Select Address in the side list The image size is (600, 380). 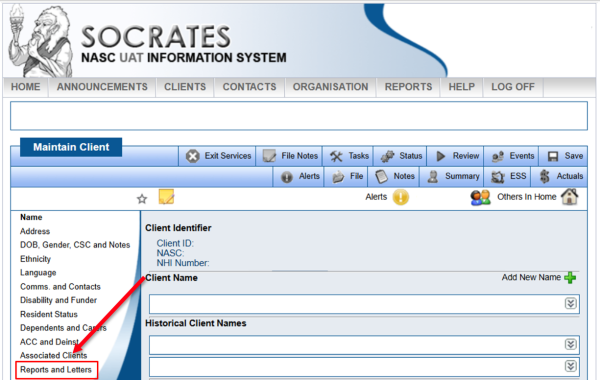tap(35, 232)
